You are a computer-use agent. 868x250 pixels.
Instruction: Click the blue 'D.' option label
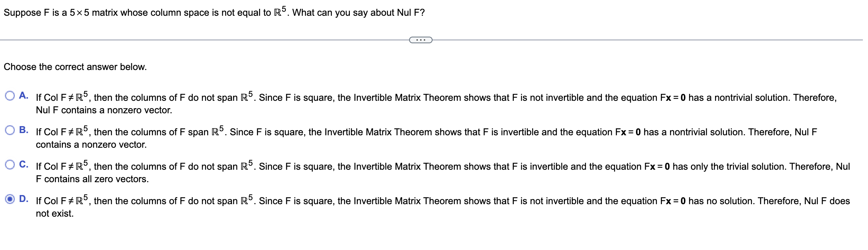23,198
